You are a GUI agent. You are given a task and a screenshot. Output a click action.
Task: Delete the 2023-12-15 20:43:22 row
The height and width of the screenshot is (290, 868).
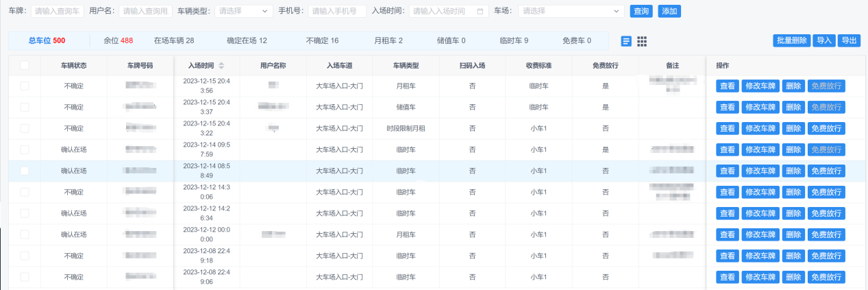click(x=793, y=128)
